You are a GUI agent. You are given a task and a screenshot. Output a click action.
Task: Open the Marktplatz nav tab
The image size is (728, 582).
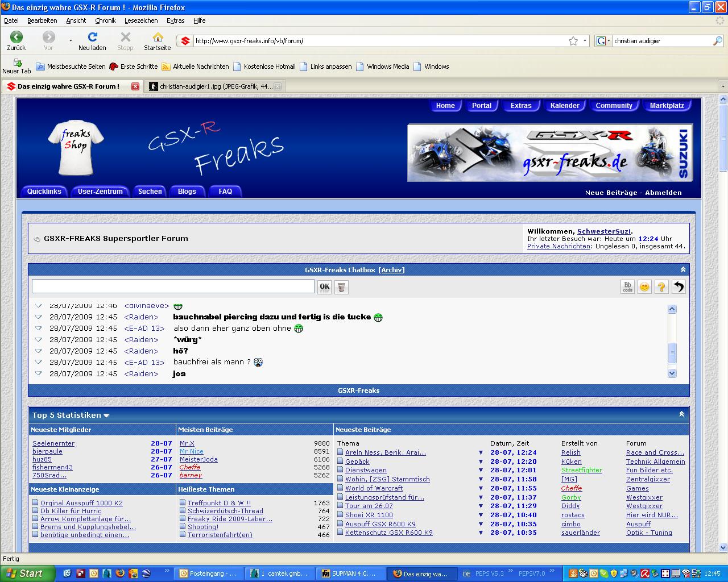[667, 106]
